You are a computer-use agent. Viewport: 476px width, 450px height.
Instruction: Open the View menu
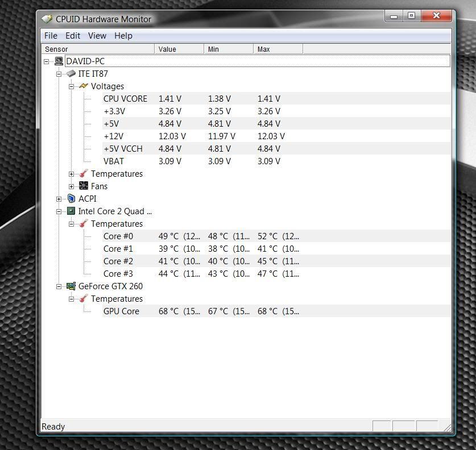(x=97, y=36)
